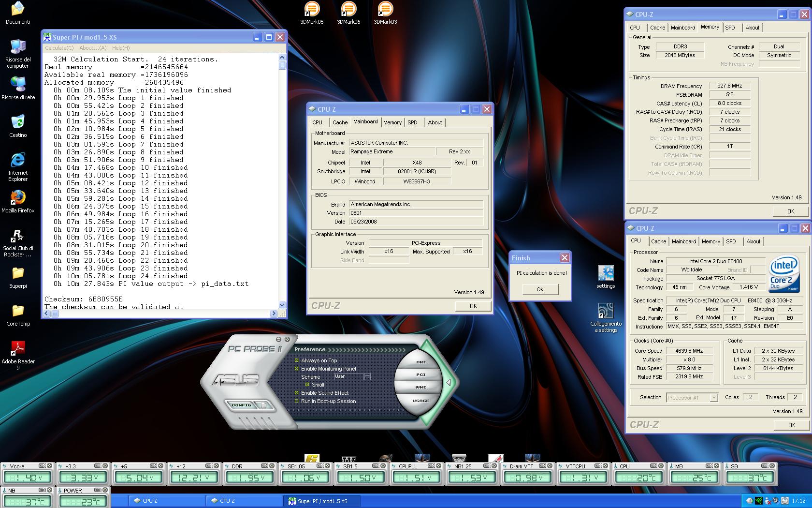
Task: Click the Loop 24 finished line
Action: (121, 276)
